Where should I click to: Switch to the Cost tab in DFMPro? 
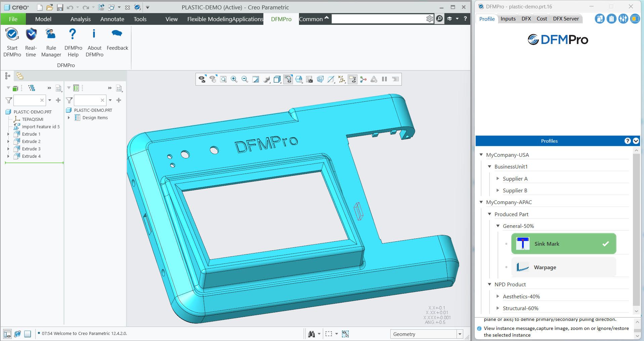click(x=542, y=19)
